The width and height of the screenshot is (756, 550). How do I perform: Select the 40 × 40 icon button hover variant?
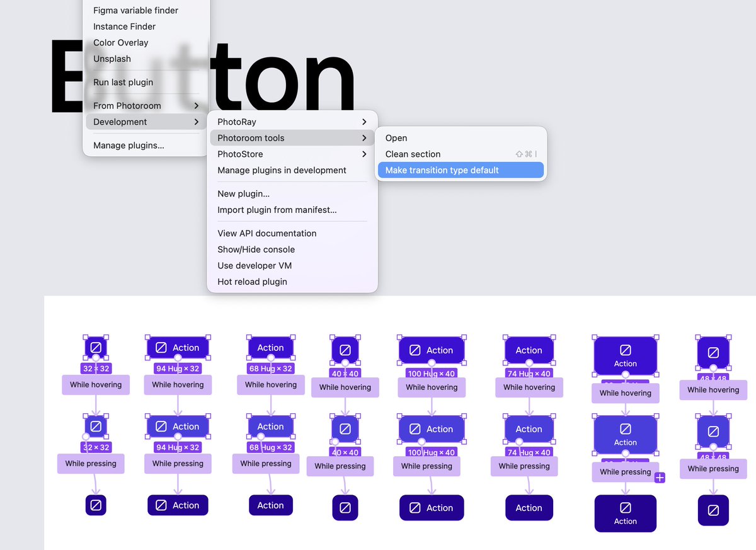pos(345,428)
